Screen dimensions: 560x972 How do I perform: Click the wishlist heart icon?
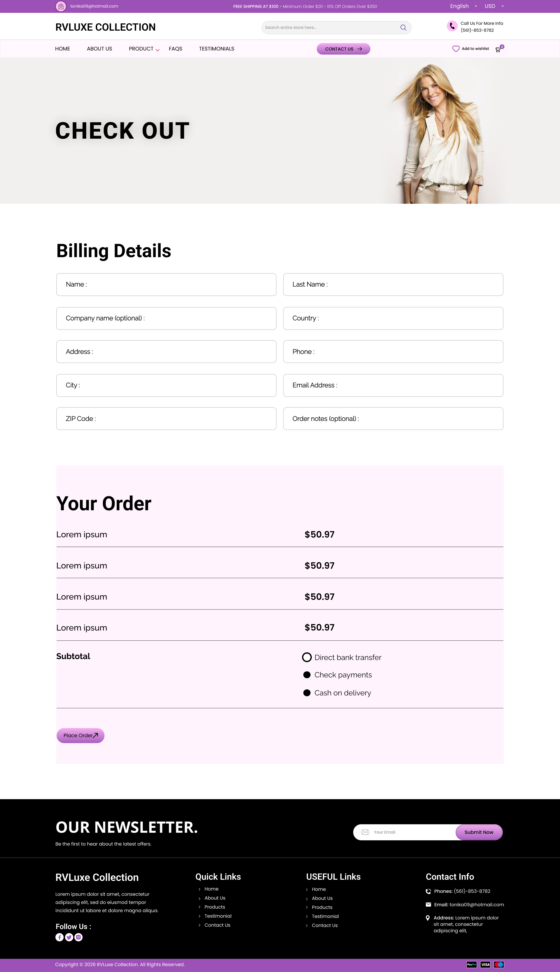pyautogui.click(x=456, y=49)
